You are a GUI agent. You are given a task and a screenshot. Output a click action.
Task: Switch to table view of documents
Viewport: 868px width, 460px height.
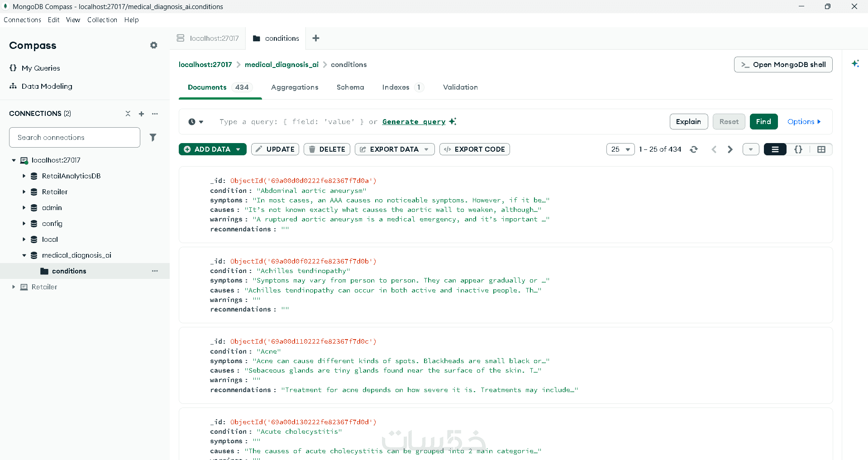821,149
